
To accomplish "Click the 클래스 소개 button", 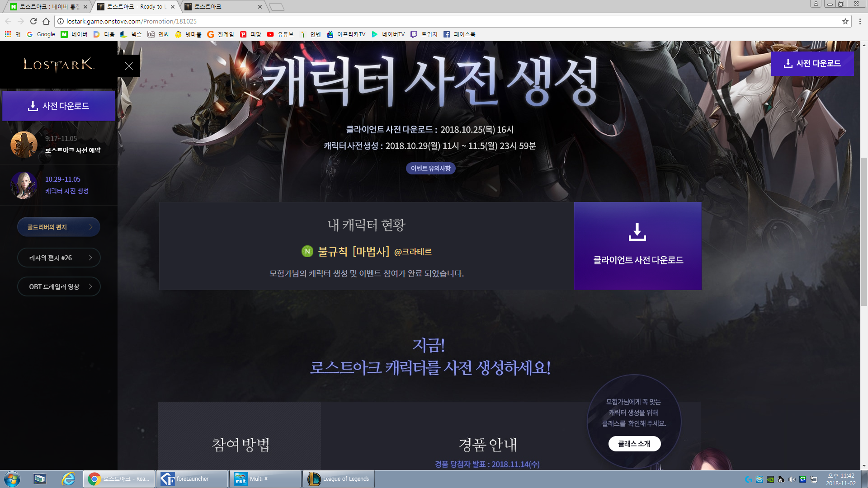I will point(634,444).
